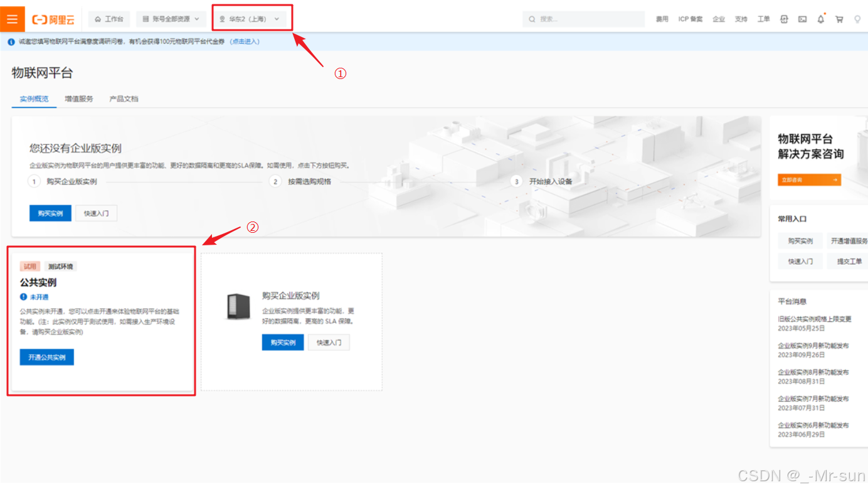Click the 常用入口 section heading

tap(792, 219)
